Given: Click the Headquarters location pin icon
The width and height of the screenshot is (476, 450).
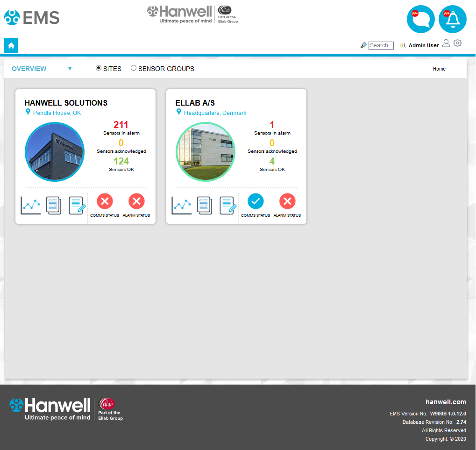Looking at the screenshot, I should coord(179,112).
